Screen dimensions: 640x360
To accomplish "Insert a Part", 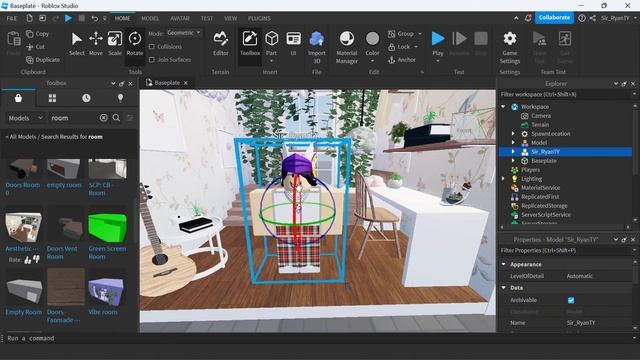I will point(271,42).
